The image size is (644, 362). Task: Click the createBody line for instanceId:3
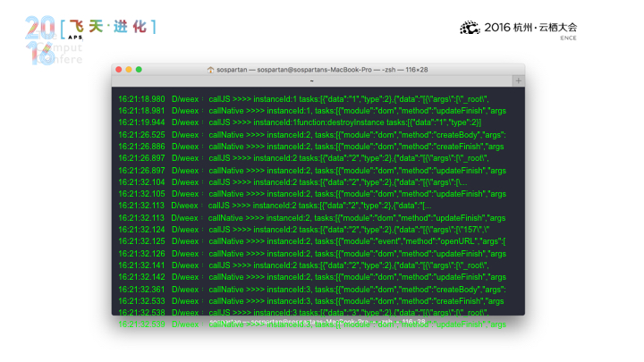[x=312, y=290]
